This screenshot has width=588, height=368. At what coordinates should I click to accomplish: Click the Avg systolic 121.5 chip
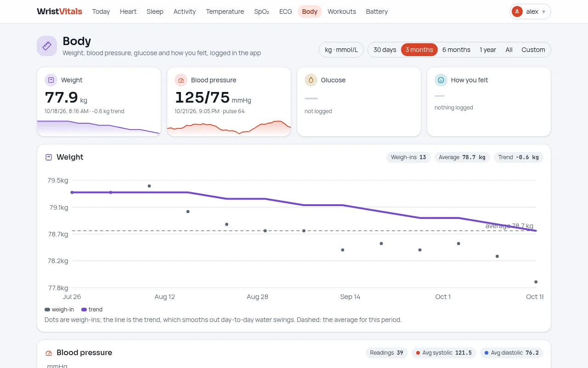[x=444, y=353]
